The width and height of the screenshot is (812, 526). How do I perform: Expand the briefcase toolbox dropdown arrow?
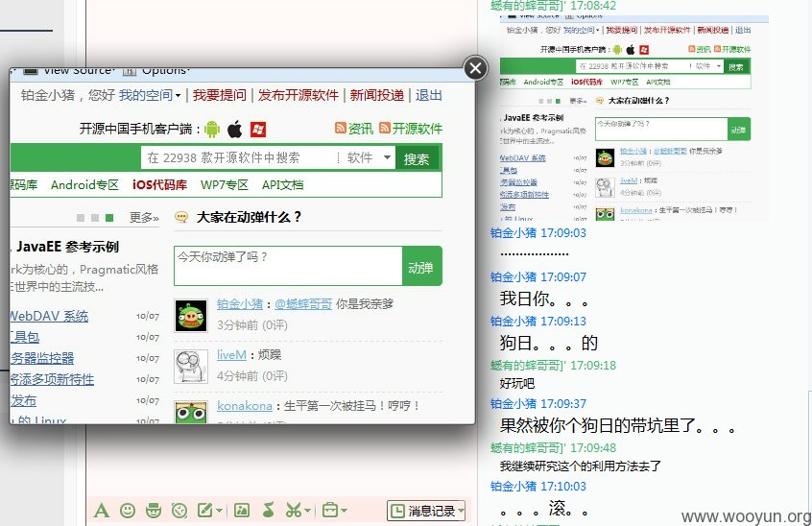(345, 511)
